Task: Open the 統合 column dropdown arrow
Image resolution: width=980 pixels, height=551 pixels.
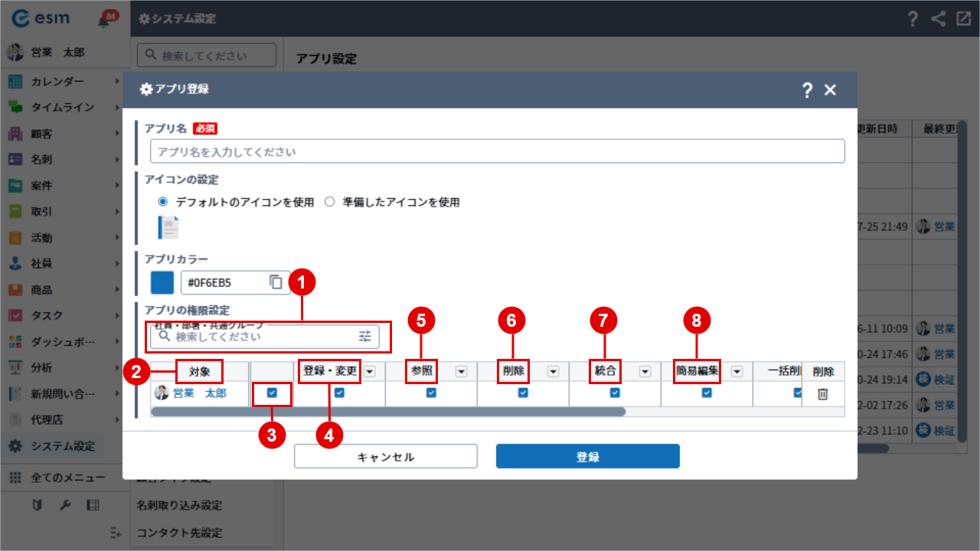Action: [x=645, y=371]
